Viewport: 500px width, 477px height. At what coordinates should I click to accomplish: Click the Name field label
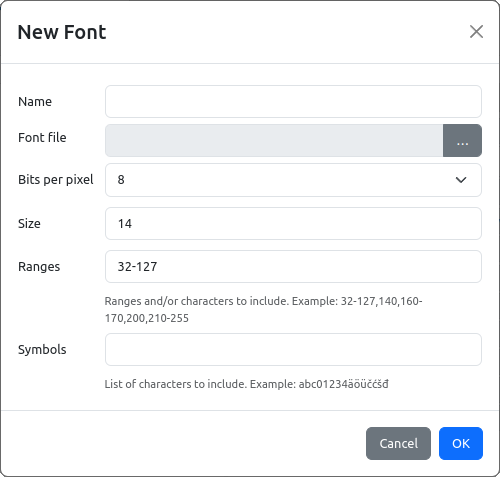click(x=35, y=102)
